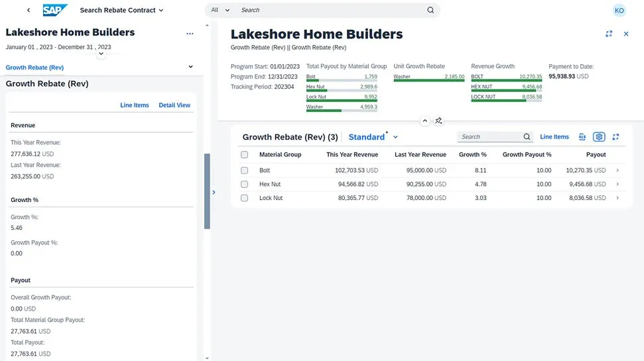
Task: Click the Material Group column header
Action: pos(280,154)
